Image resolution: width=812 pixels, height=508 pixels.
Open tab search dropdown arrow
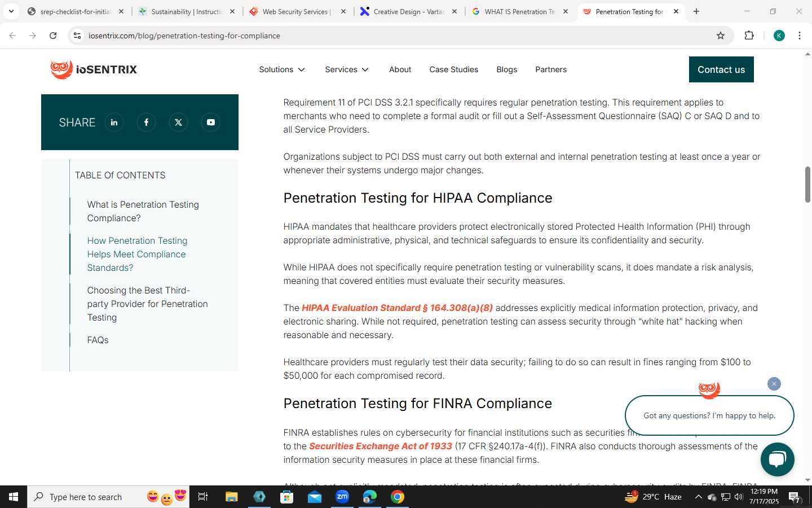[x=11, y=11]
